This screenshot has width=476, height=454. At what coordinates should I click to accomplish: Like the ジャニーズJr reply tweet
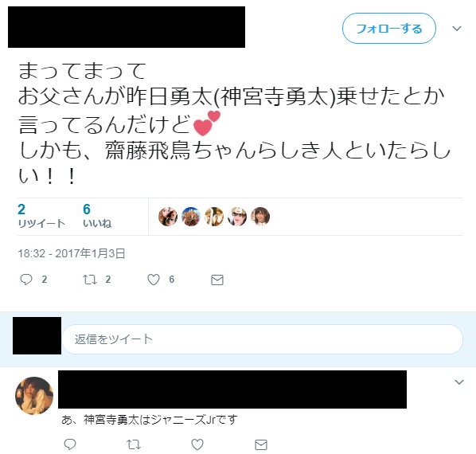pos(197,444)
